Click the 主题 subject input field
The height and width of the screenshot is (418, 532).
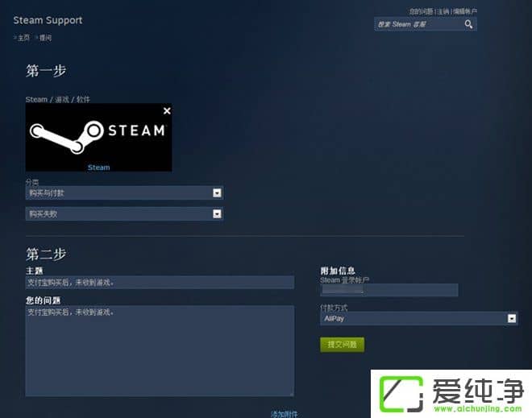tap(160, 282)
